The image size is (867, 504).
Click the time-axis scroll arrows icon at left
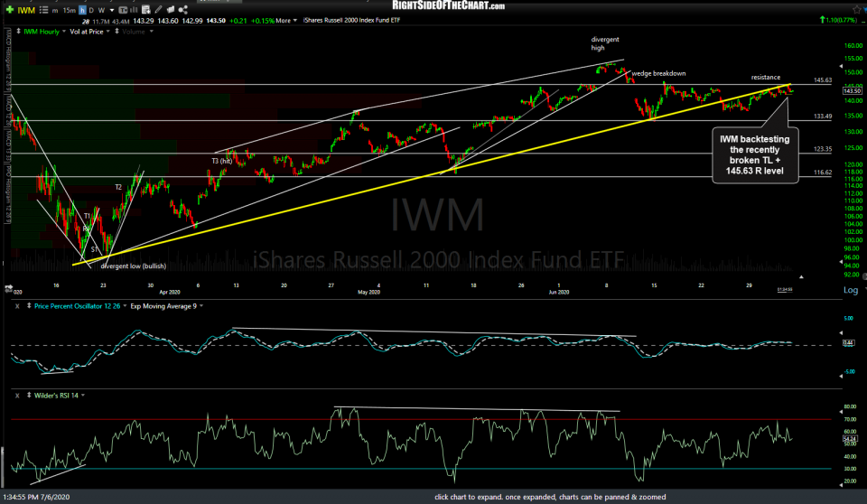click(x=8, y=288)
